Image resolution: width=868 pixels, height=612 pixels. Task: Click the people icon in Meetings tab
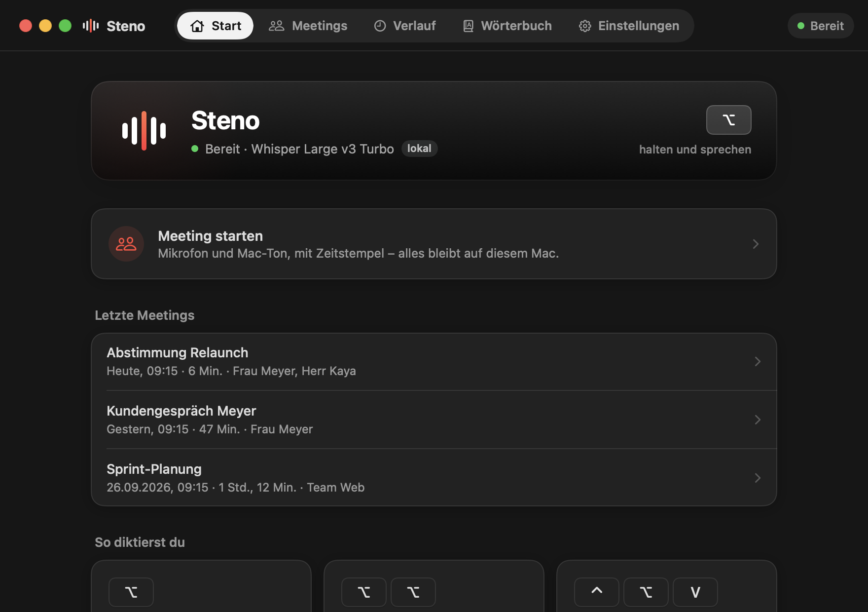(x=276, y=26)
